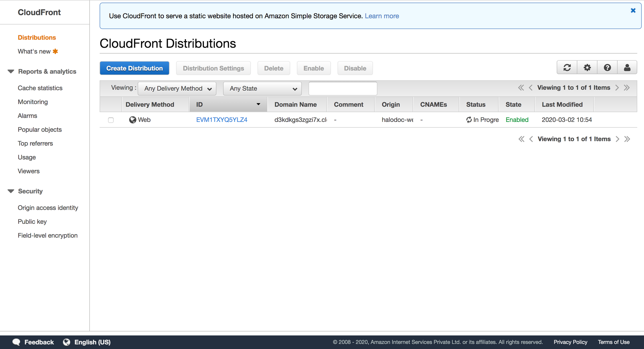Viewport: 644px width, 349px height.
Task: Click the Distribution Settings button
Action: point(213,68)
